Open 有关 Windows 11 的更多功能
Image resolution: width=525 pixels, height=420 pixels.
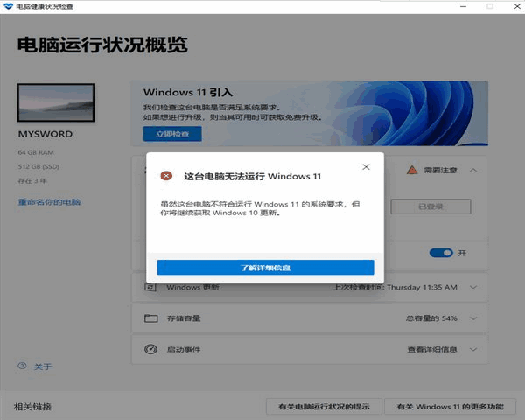click(450, 407)
